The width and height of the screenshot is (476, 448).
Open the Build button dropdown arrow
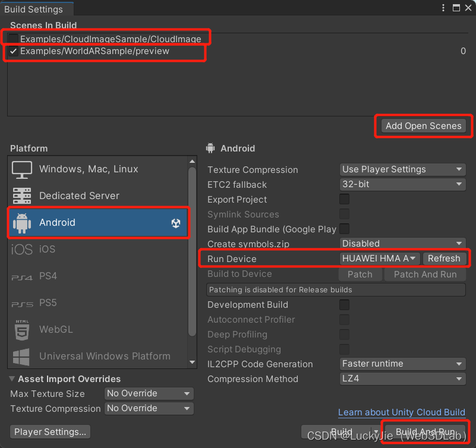376,431
